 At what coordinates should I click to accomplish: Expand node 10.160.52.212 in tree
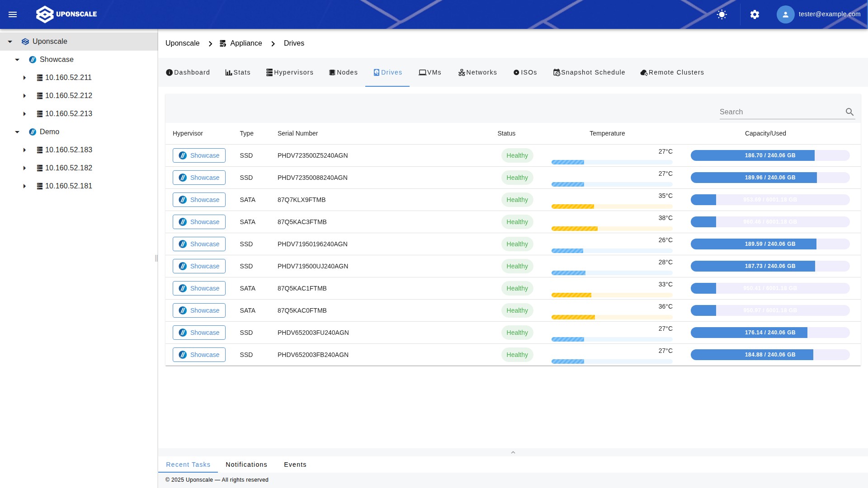(x=24, y=96)
